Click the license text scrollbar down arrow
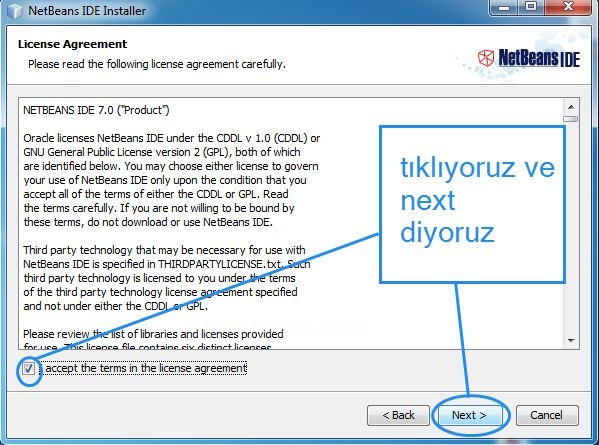599x445 pixels. pos(571,340)
